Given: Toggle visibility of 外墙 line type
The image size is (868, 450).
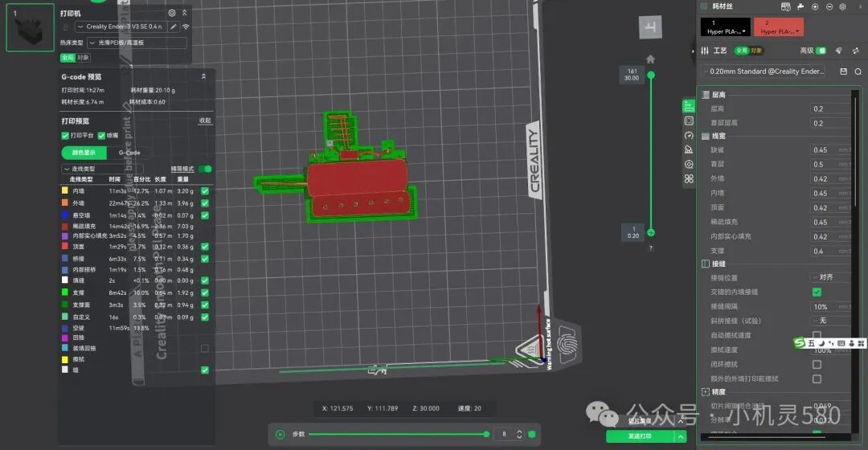Looking at the screenshot, I should coord(205,203).
